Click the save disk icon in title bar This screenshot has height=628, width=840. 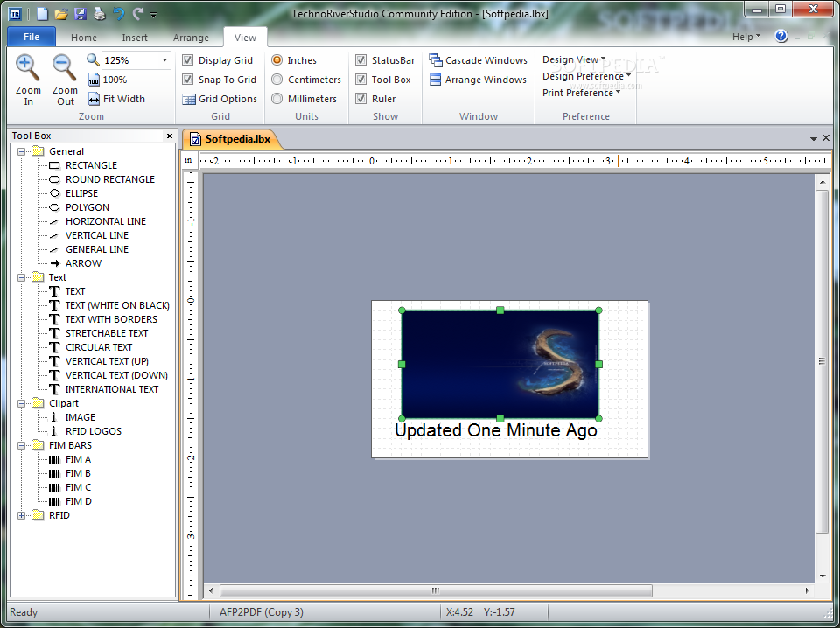coord(80,14)
